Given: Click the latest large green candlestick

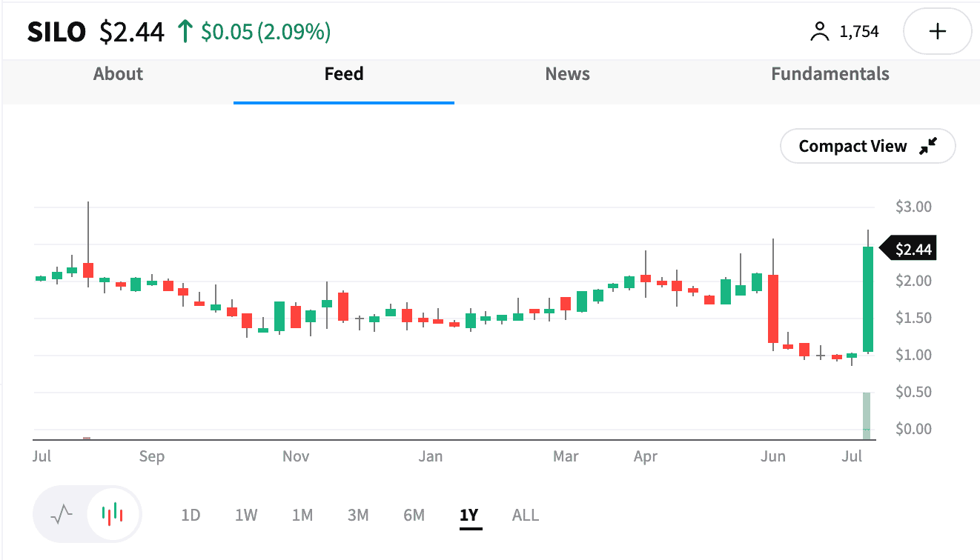Looking at the screenshot, I should point(867,299).
